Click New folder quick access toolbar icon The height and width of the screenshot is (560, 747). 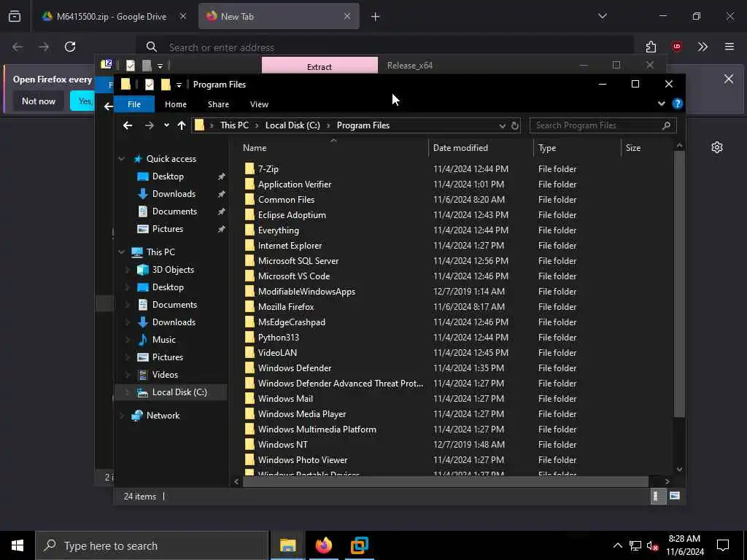[x=166, y=85]
